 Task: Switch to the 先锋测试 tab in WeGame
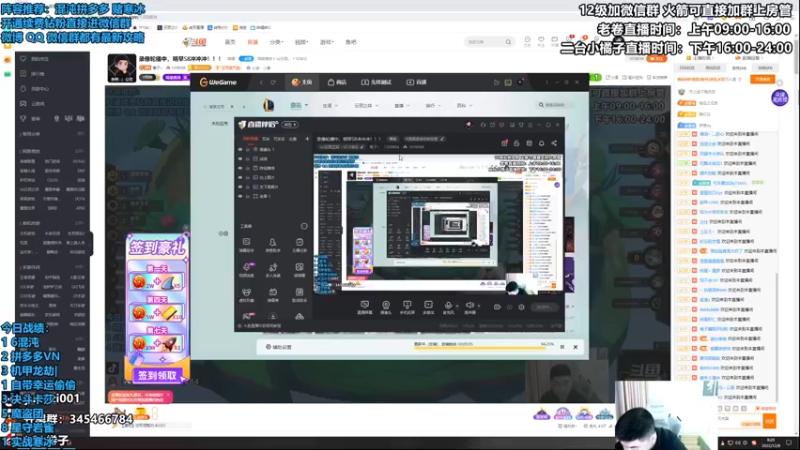[376, 82]
